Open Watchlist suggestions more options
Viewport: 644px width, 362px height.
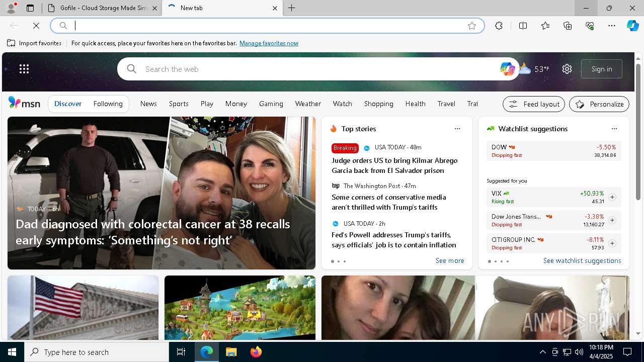(614, 129)
